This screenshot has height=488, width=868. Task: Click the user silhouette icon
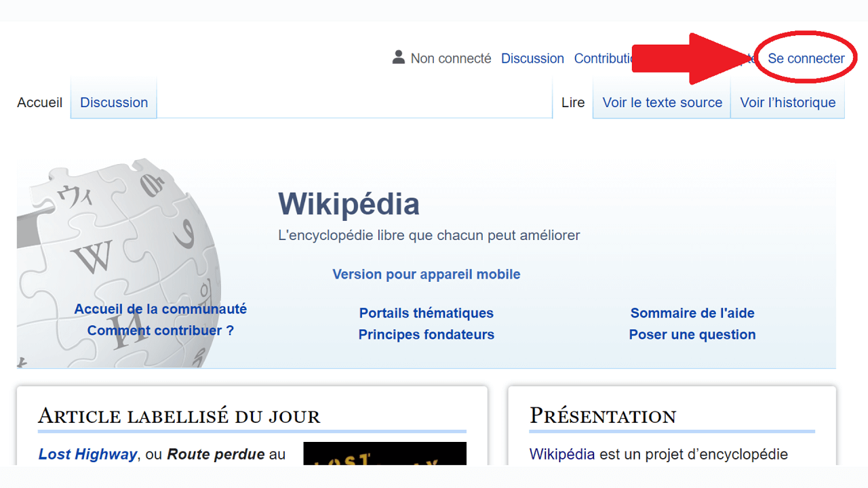pyautogui.click(x=398, y=58)
